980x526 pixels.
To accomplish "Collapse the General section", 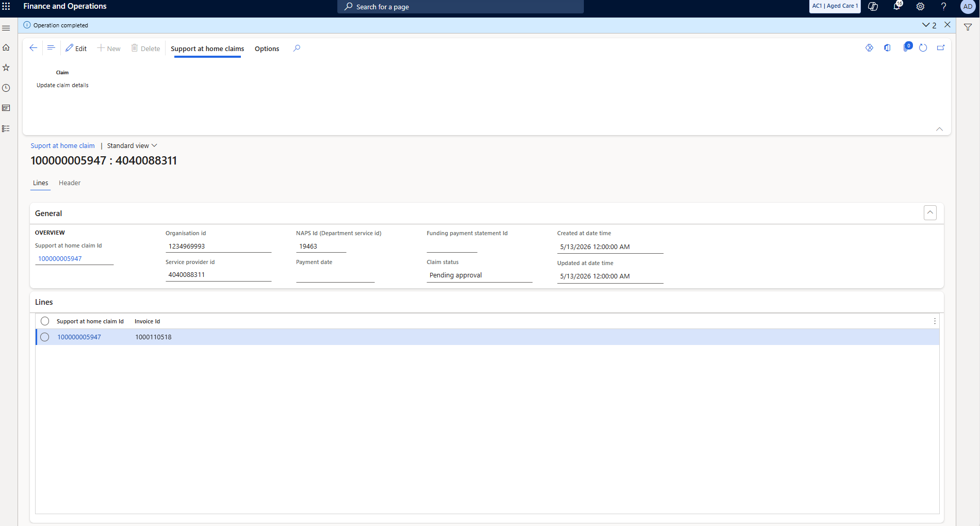I will 930,213.
